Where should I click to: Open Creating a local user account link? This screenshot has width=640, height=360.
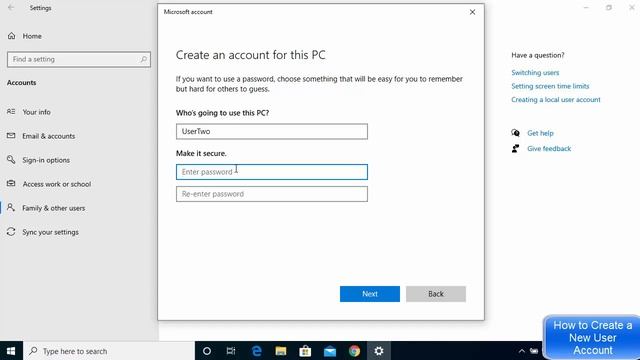tap(556, 100)
